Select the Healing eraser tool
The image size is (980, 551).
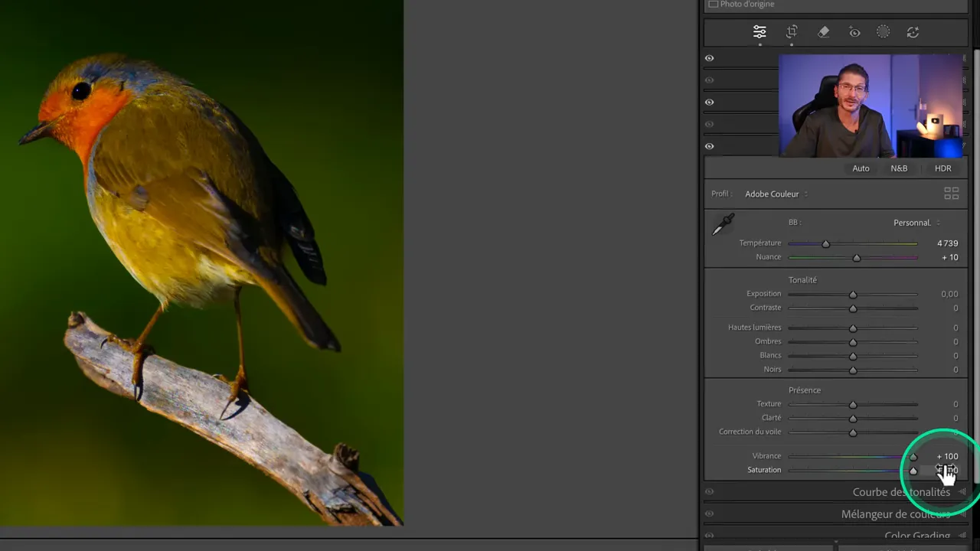[823, 32]
